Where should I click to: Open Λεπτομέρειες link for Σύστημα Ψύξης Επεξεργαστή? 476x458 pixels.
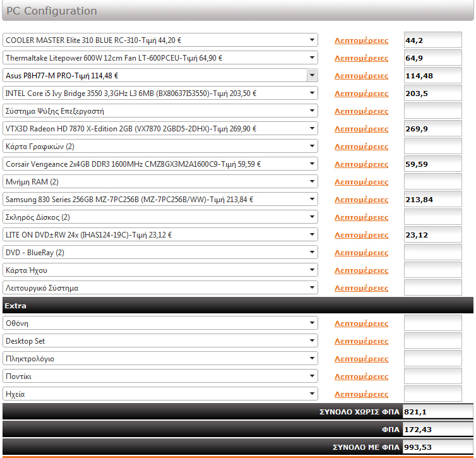pyautogui.click(x=361, y=111)
